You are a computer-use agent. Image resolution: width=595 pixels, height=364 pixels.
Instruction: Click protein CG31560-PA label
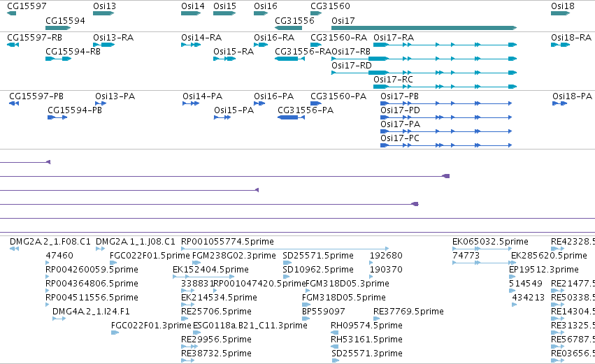pyautogui.click(x=338, y=96)
